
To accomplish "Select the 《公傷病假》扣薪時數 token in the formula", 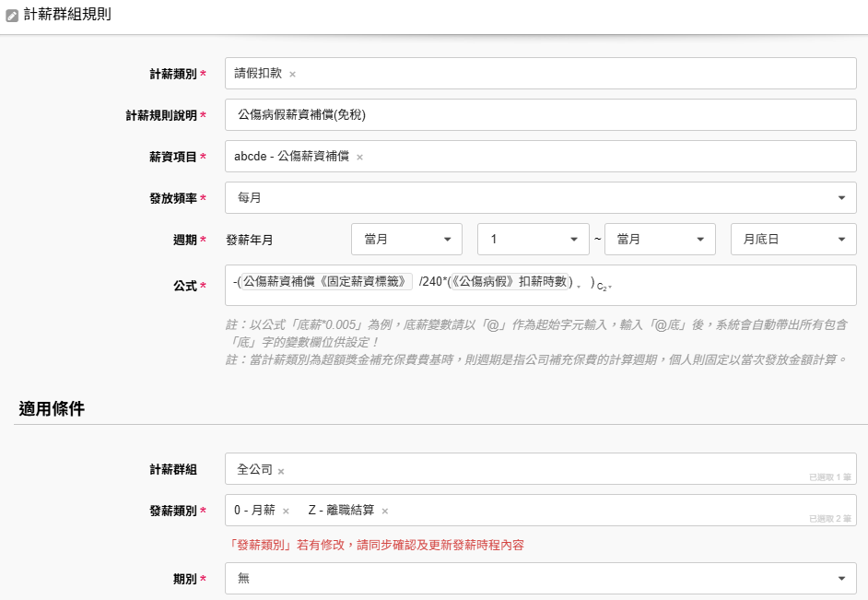I will click(511, 282).
